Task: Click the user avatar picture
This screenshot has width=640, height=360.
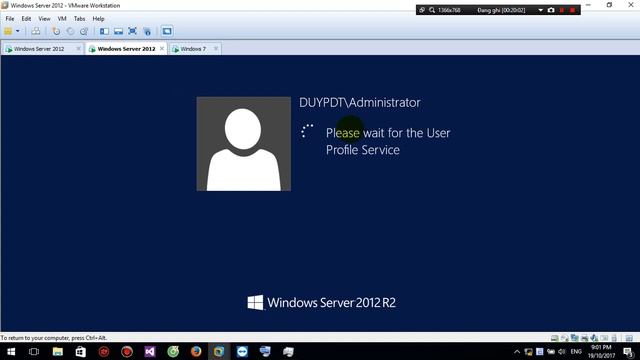Action: [244, 144]
